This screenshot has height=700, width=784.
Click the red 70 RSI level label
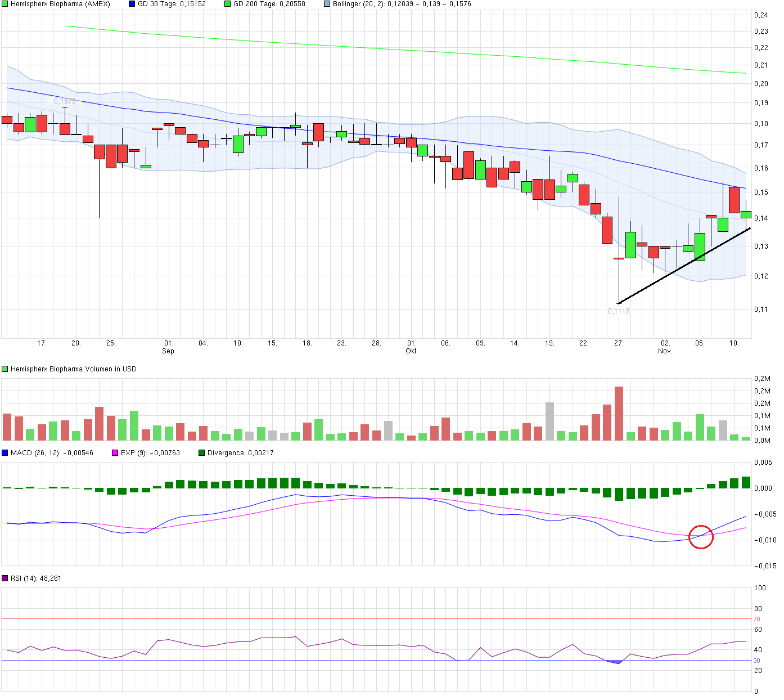(756, 619)
